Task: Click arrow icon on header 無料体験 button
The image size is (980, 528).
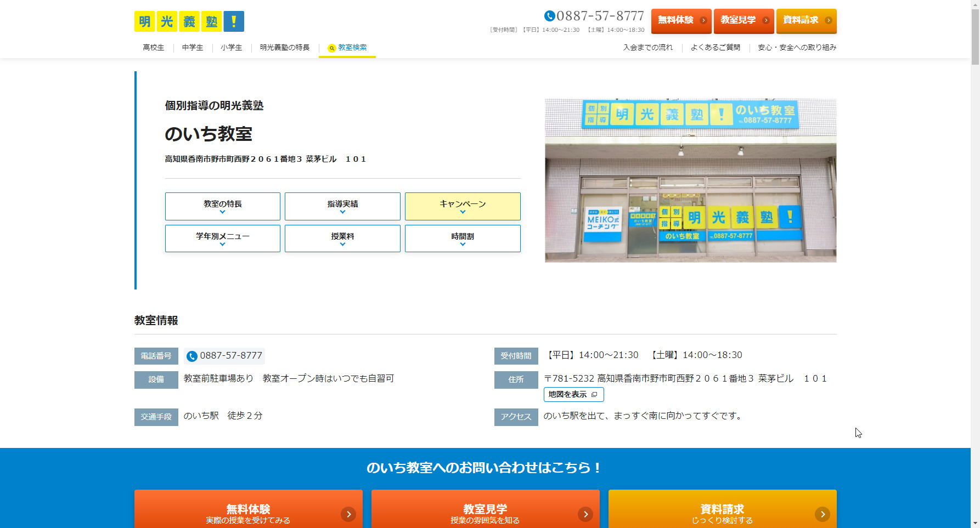Action: click(x=703, y=20)
